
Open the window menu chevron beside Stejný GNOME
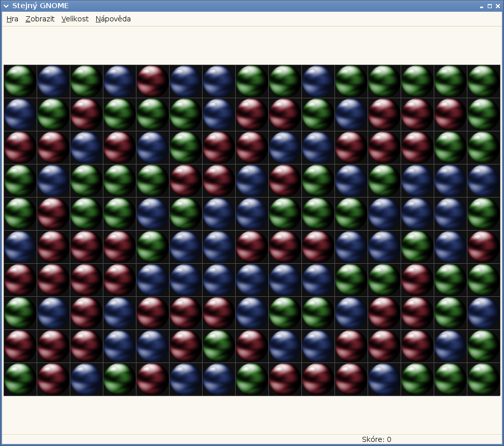pos(6,6)
